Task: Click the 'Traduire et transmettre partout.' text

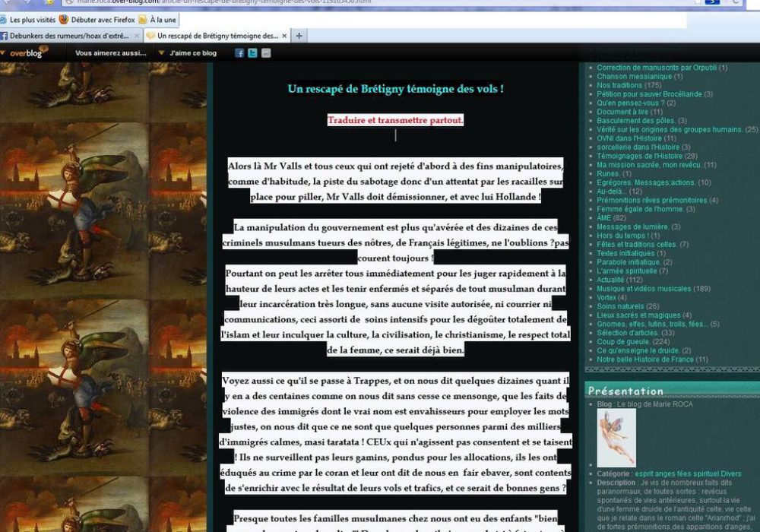Action: point(395,120)
